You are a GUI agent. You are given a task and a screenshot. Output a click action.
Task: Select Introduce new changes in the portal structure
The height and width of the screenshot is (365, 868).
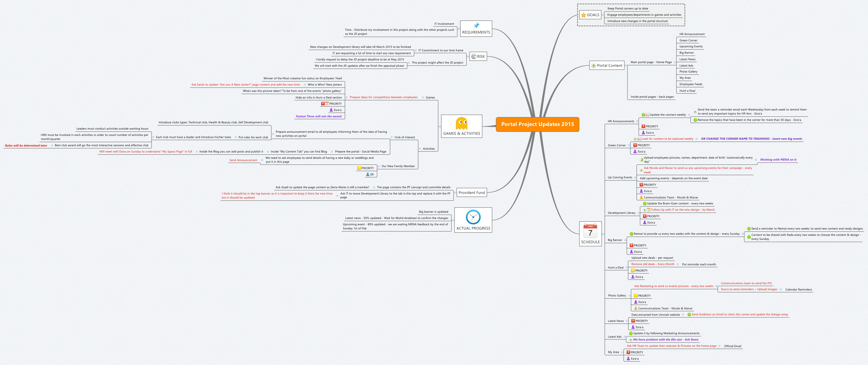pyautogui.click(x=638, y=21)
